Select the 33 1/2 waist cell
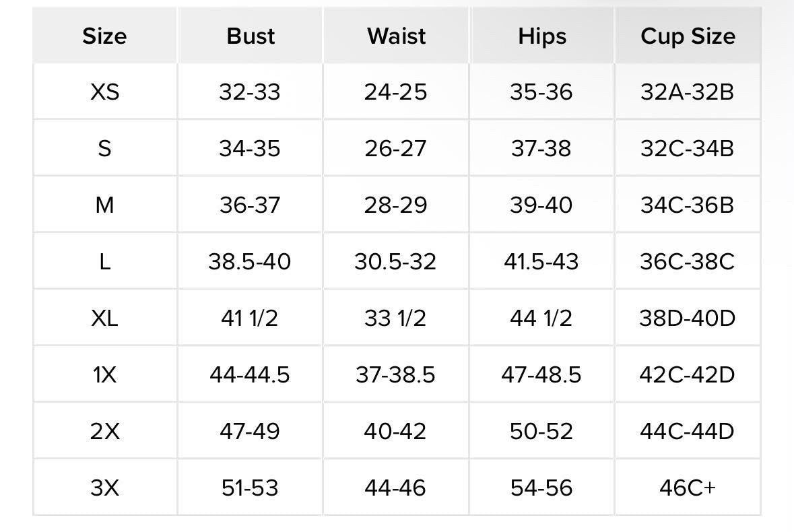The image size is (794, 532). pyautogui.click(x=395, y=319)
